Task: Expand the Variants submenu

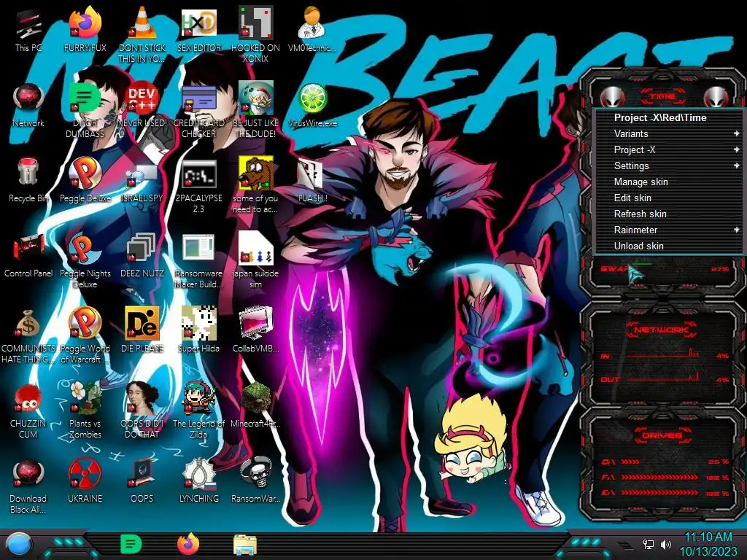Action: tap(669, 134)
